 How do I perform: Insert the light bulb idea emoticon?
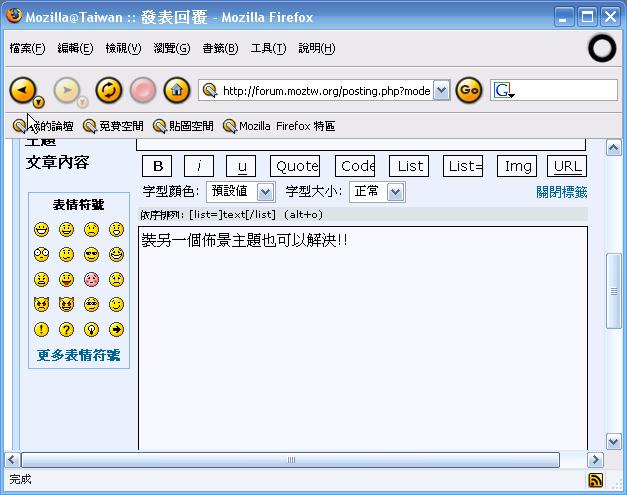[x=91, y=329]
